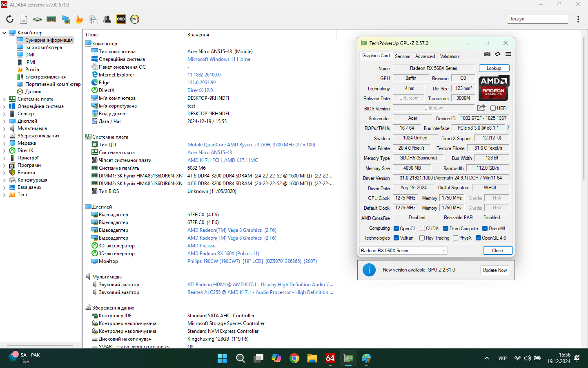Image resolution: width=588 pixels, height=368 pixels.
Task: Expand the Дисплей tree node in sidebar
Action: click(x=4, y=121)
